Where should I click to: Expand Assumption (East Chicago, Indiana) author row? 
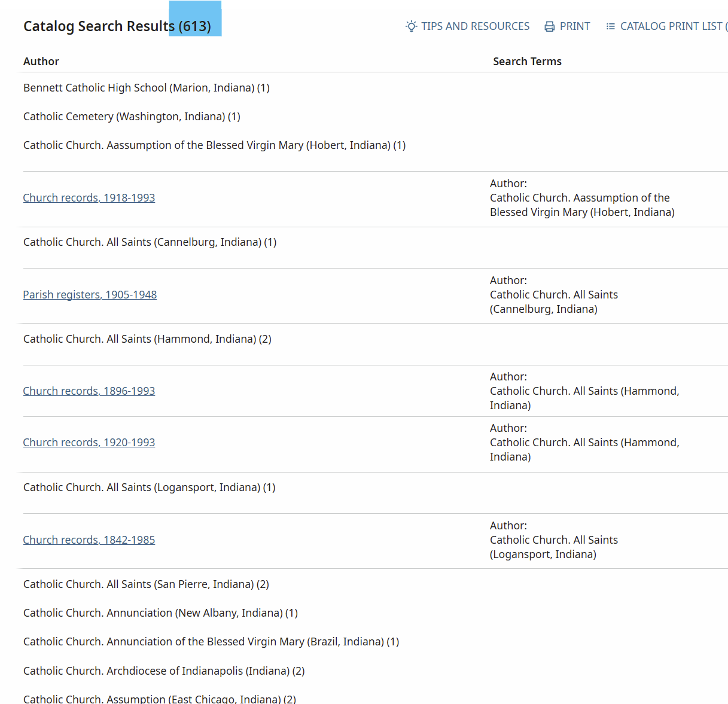click(160, 699)
